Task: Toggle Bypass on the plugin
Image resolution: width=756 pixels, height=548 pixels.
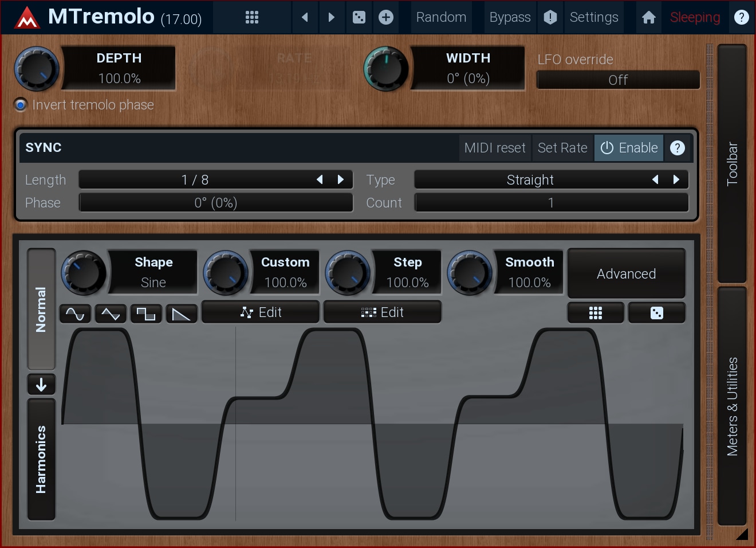Action: click(x=509, y=17)
